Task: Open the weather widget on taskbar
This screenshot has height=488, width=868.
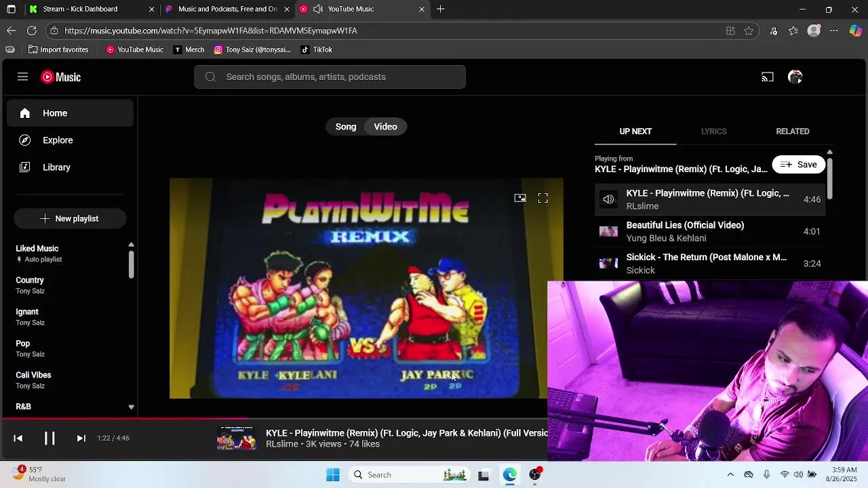Action: 38,474
